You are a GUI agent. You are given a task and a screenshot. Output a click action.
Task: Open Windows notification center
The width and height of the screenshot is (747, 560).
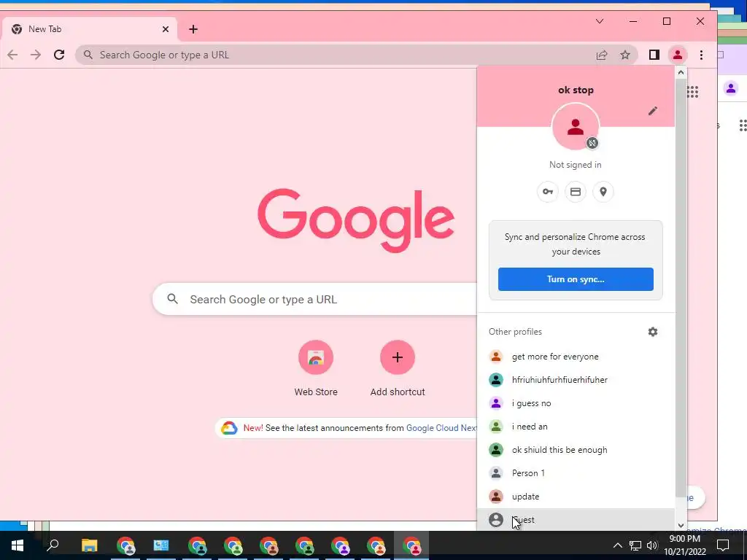click(723, 545)
